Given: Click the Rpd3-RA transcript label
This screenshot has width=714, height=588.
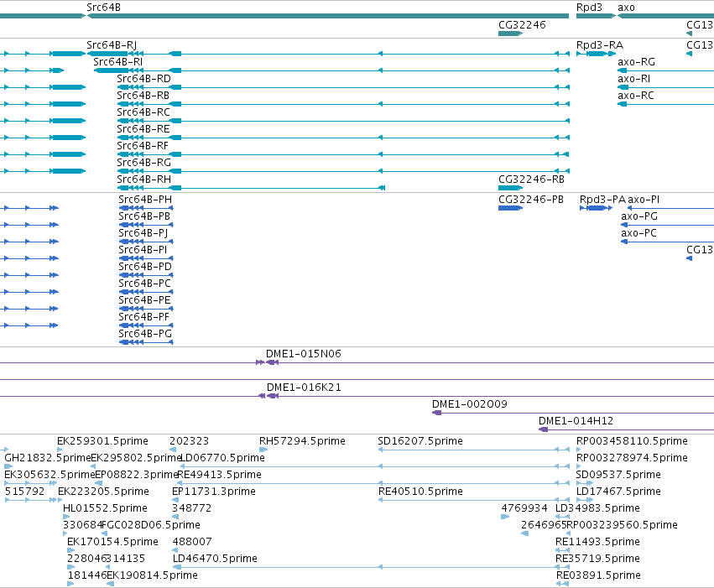Looking at the screenshot, I should pyautogui.click(x=600, y=45).
